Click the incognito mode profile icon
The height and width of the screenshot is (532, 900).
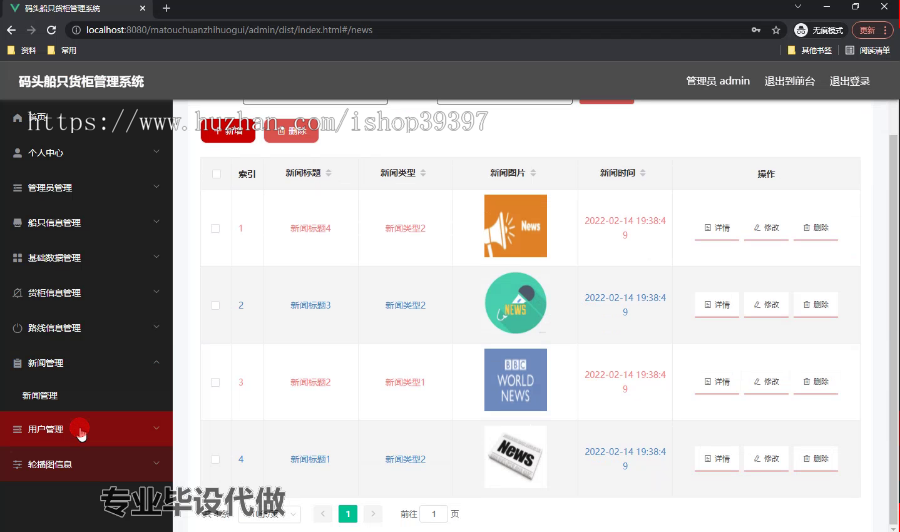coord(801,30)
